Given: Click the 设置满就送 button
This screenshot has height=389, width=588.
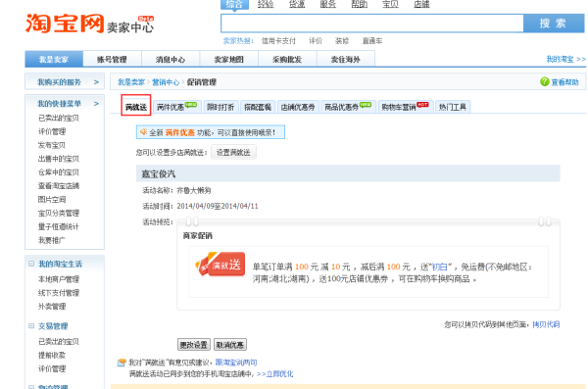Looking at the screenshot, I should (x=233, y=152).
